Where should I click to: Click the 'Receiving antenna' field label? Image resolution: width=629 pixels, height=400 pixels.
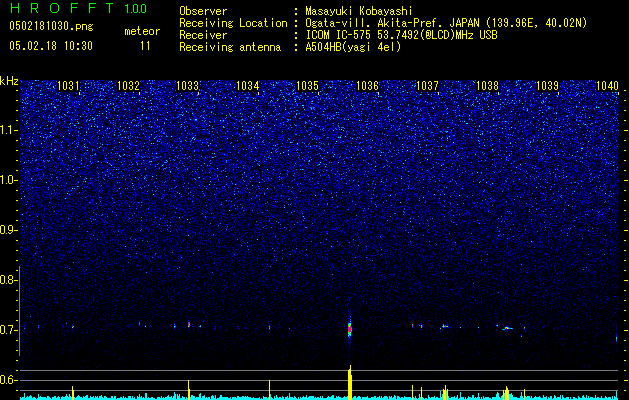click(x=230, y=47)
